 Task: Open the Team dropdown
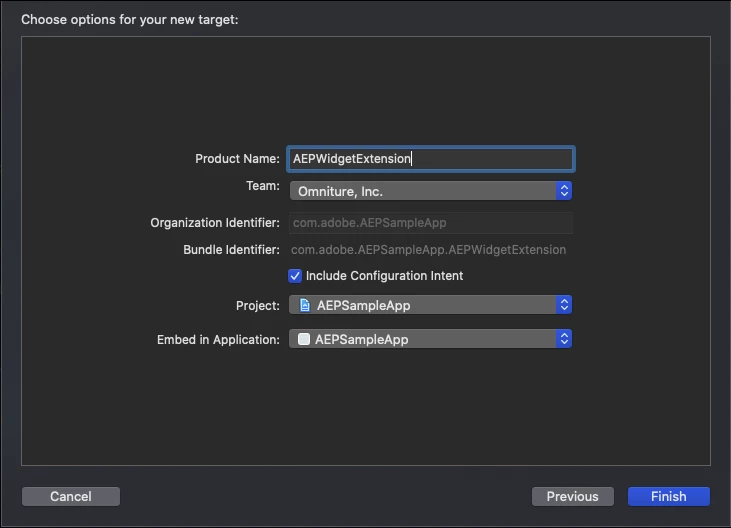click(x=430, y=190)
